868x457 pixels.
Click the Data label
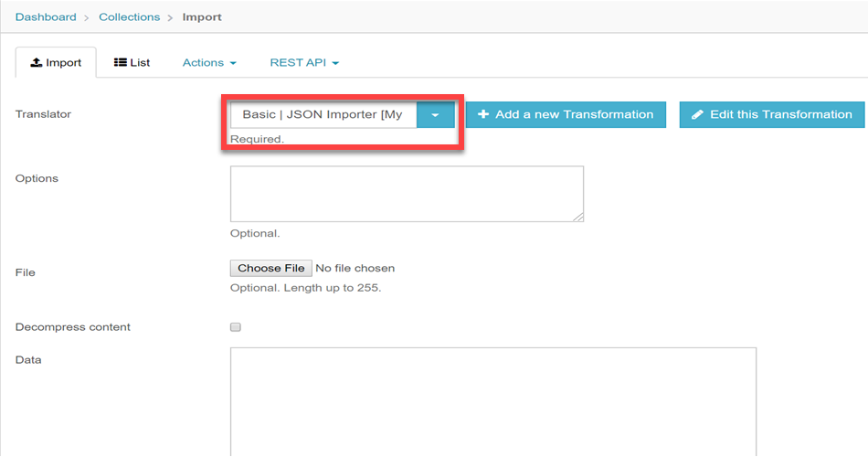(28, 360)
